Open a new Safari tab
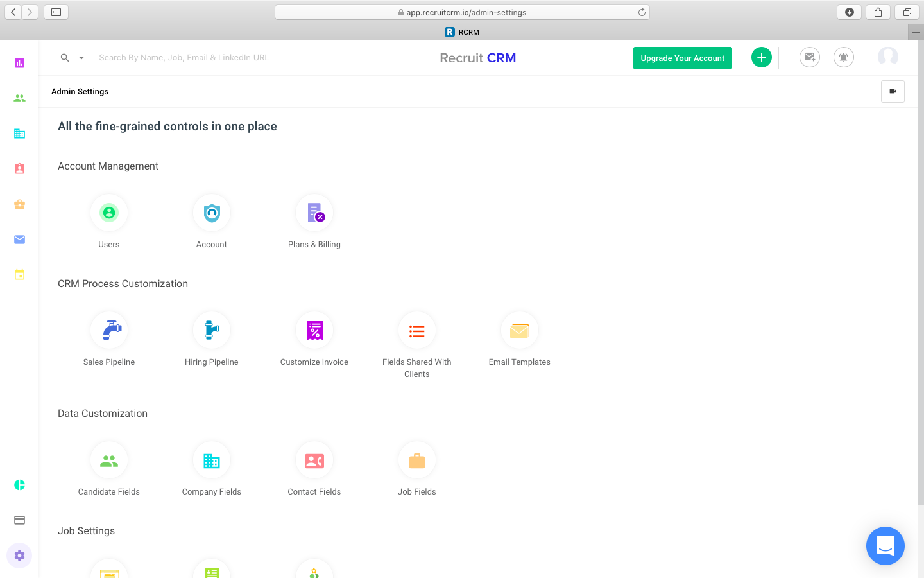The height and width of the screenshot is (578, 924). point(916,32)
